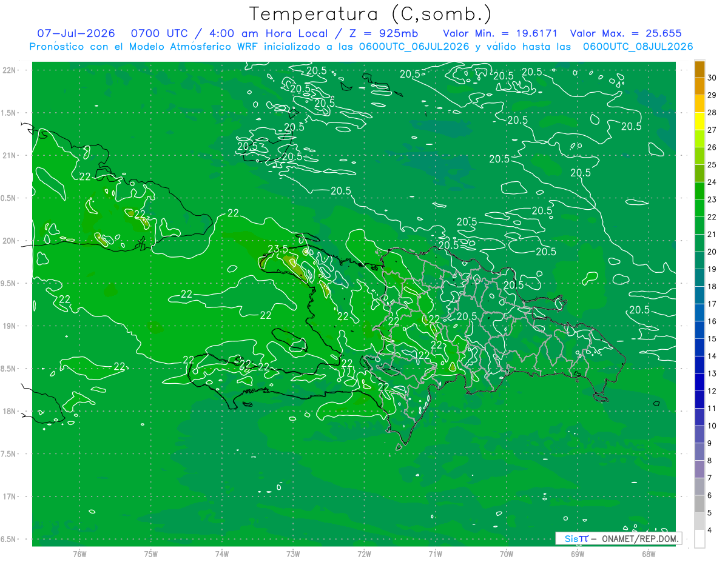The image size is (728, 562).
Task: Click the "Valor Min. = 19.6171" readout
Action: tap(500, 33)
